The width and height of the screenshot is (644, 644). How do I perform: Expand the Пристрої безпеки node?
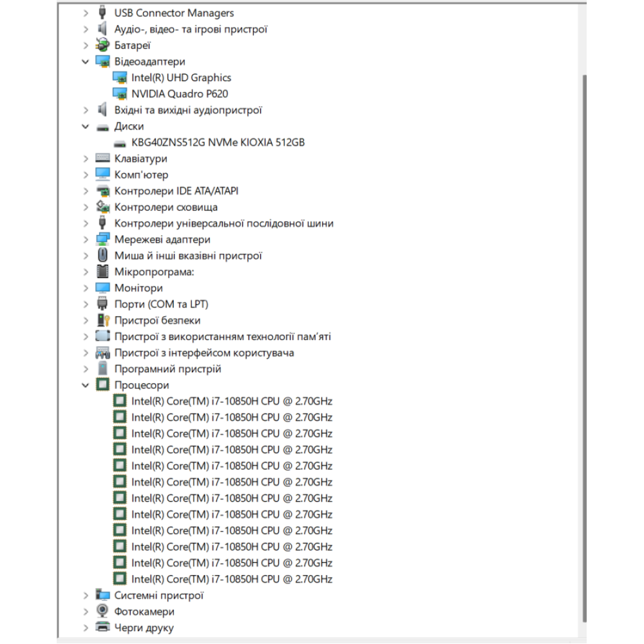tap(86, 320)
